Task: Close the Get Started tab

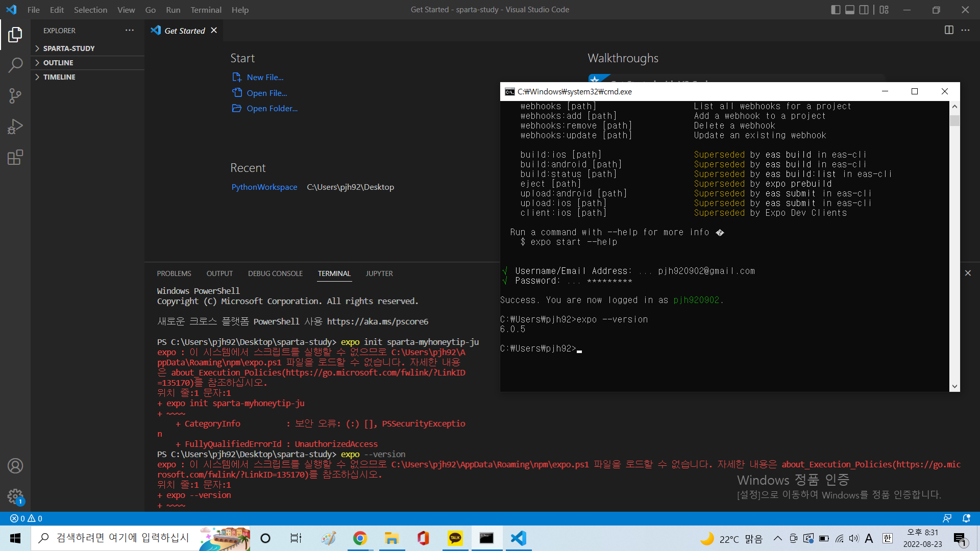Action: pos(214,31)
